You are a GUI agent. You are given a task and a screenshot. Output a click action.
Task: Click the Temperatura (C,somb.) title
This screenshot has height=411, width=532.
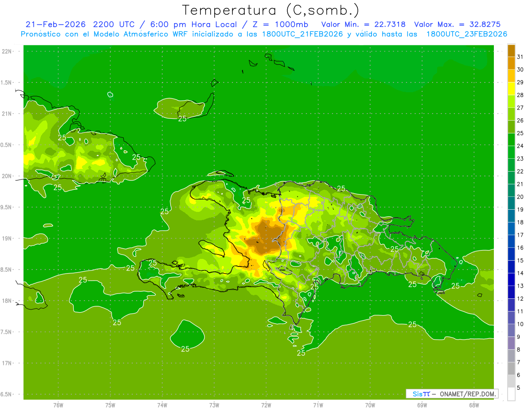coord(270,10)
